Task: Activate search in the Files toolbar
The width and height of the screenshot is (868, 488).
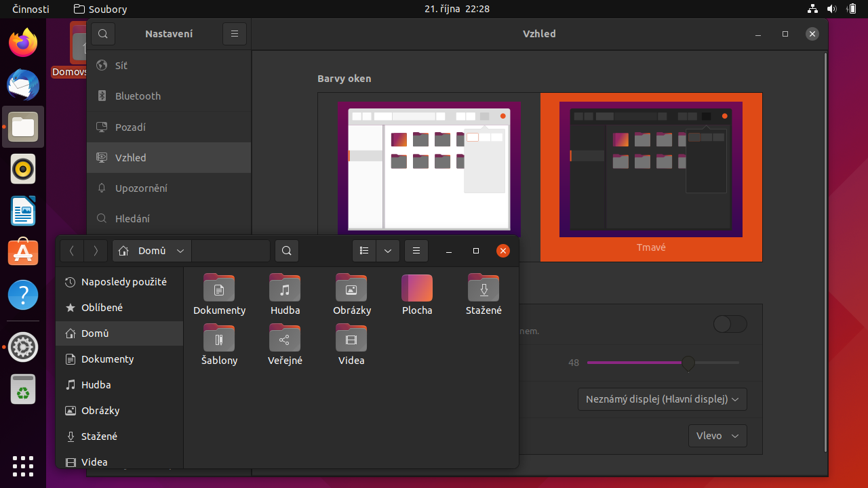Action: pyautogui.click(x=286, y=251)
